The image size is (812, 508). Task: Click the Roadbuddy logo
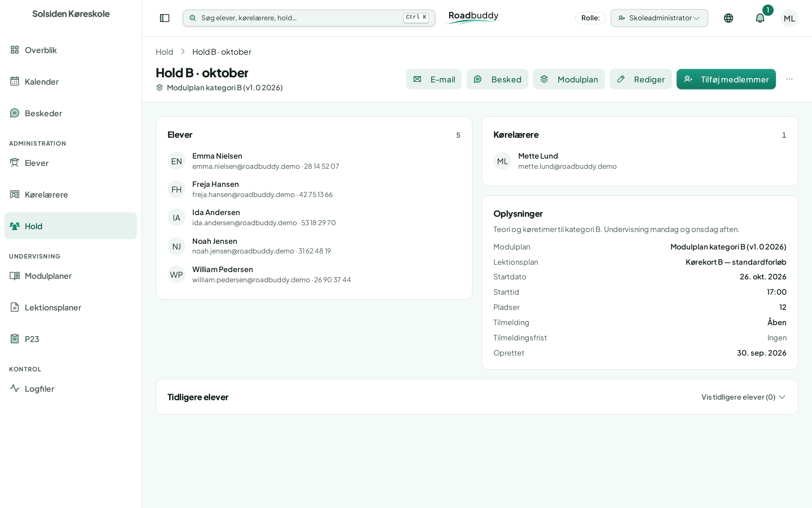pyautogui.click(x=473, y=17)
